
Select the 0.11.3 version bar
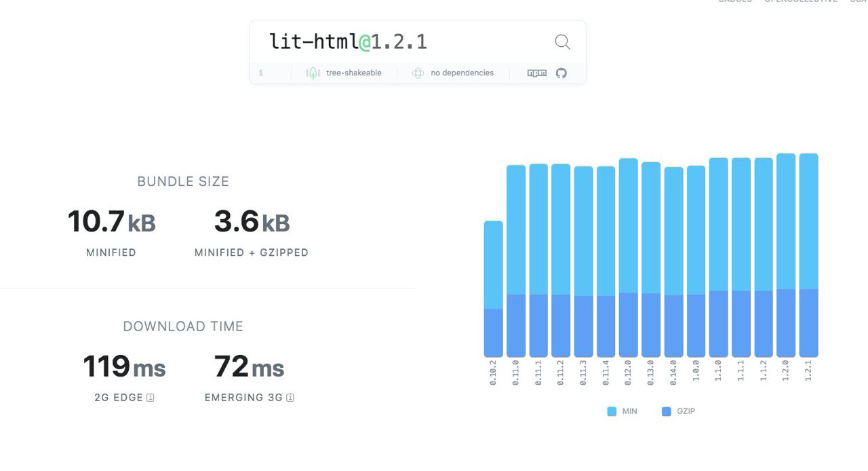pos(584,262)
